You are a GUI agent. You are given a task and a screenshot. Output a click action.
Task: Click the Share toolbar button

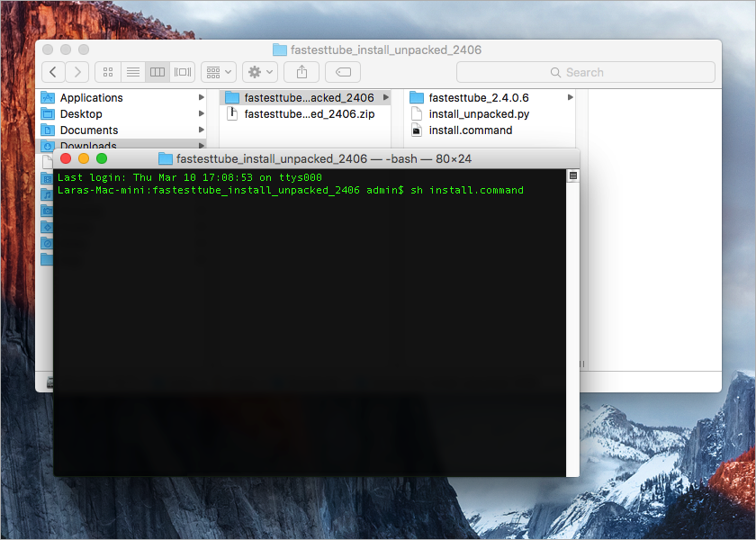(x=301, y=72)
